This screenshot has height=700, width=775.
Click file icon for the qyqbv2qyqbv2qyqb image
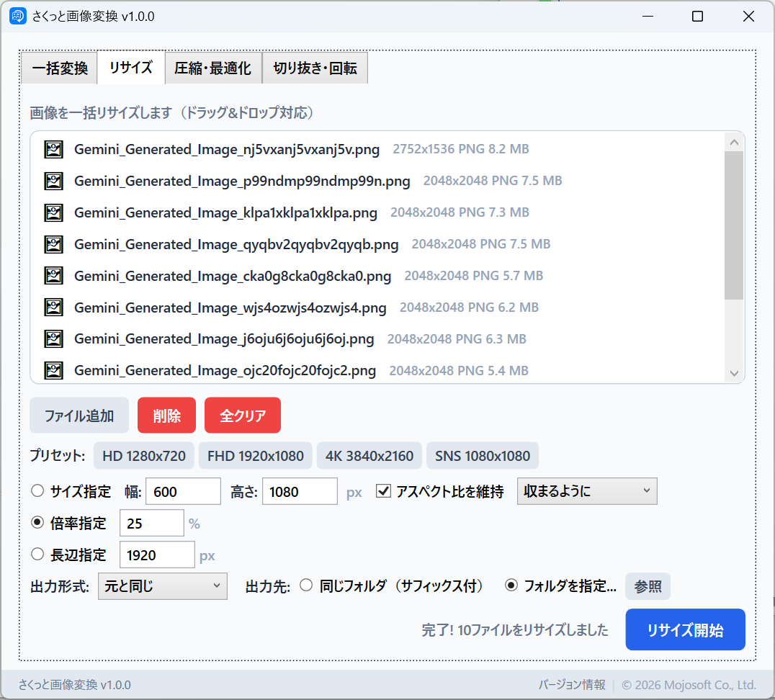pyautogui.click(x=54, y=244)
